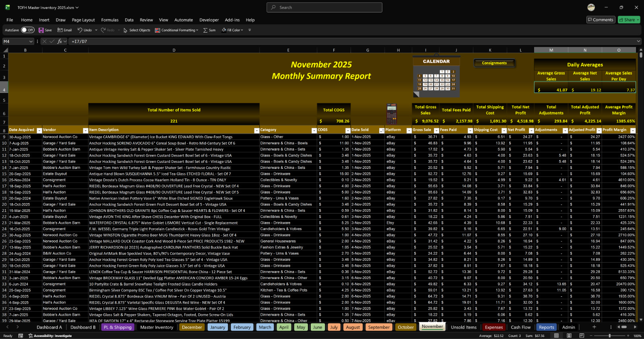Click the calculator image icon
The image size is (644, 339).
pos(392,114)
